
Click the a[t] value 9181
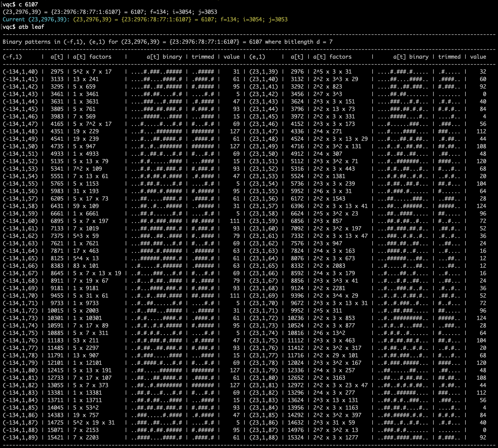(57, 288)
